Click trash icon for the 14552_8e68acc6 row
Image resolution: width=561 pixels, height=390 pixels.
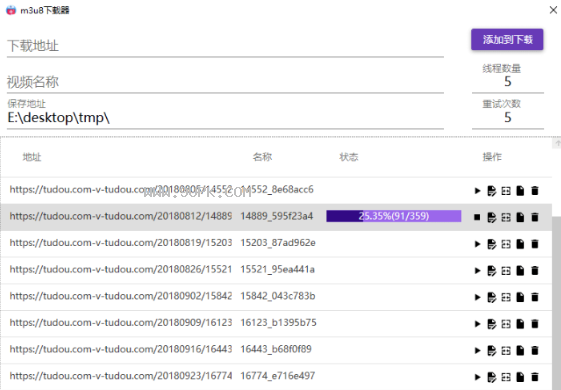(x=535, y=191)
